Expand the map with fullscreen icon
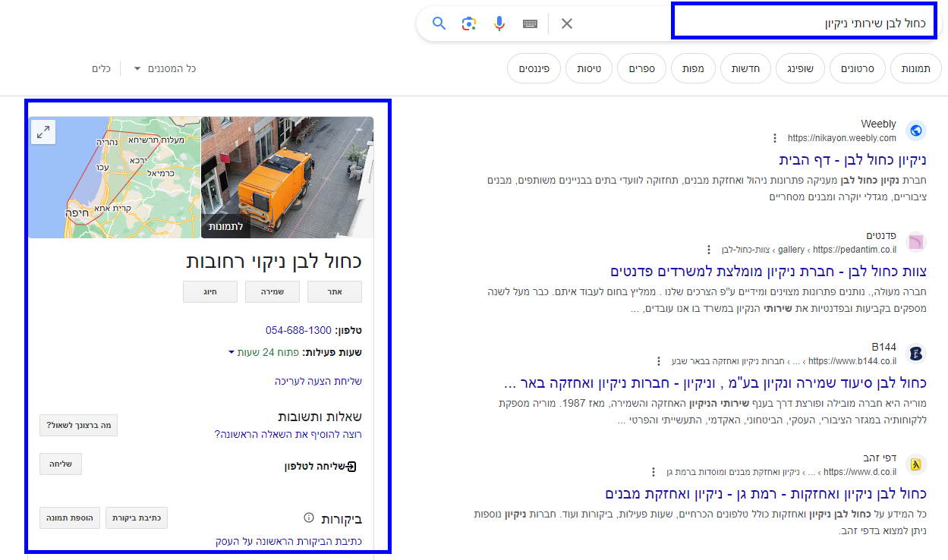Viewport: 948px width, 560px height. coord(43,133)
